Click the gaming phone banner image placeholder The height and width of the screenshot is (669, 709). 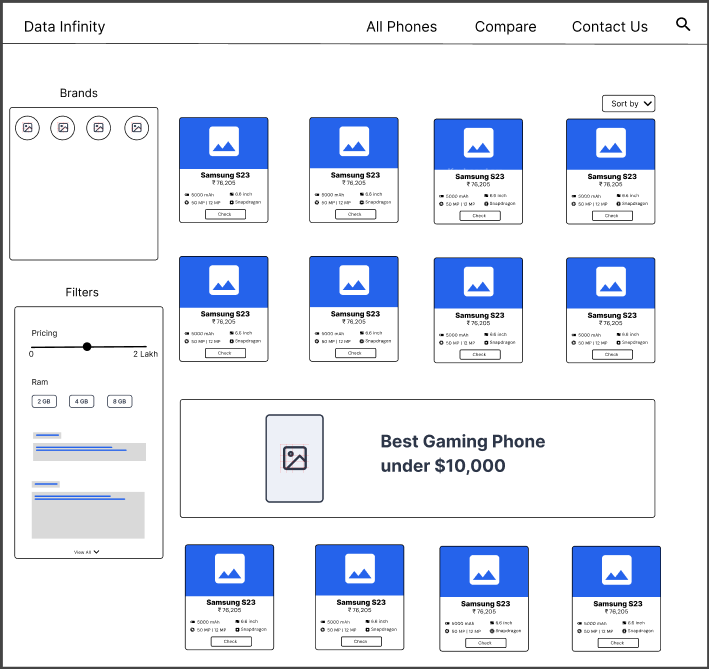[x=294, y=458]
